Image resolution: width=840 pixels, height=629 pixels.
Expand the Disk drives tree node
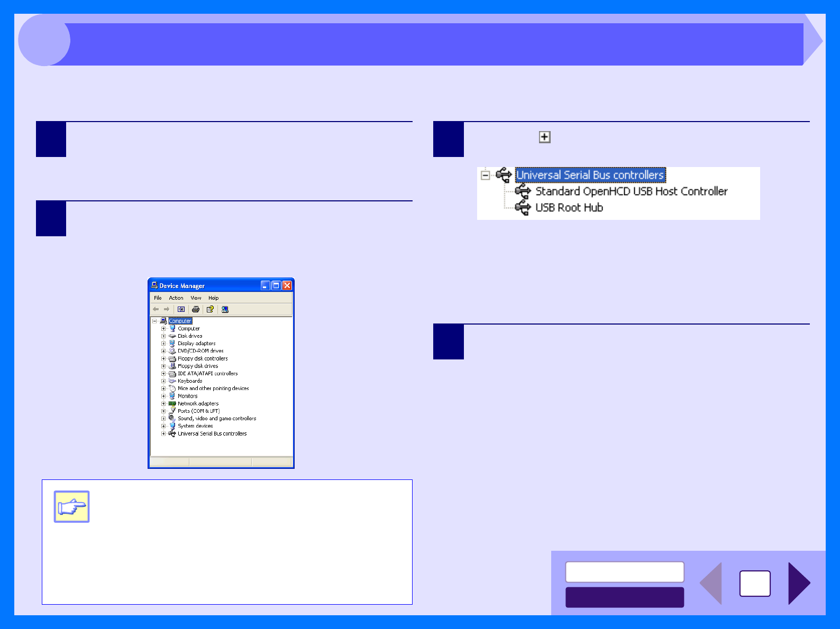click(x=163, y=336)
